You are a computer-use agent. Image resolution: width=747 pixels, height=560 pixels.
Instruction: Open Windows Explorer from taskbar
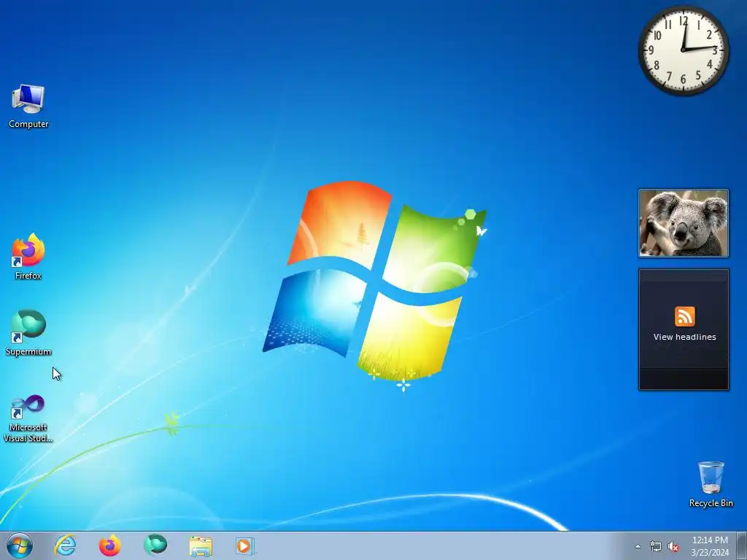(x=201, y=546)
